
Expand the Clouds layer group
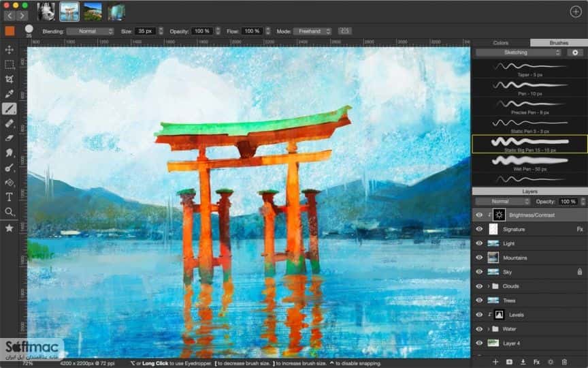coord(488,286)
